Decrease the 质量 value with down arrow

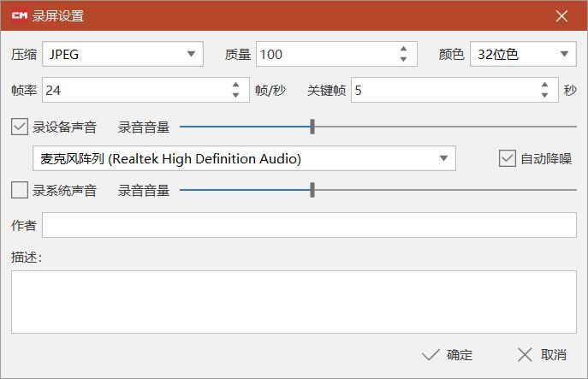tap(403, 59)
